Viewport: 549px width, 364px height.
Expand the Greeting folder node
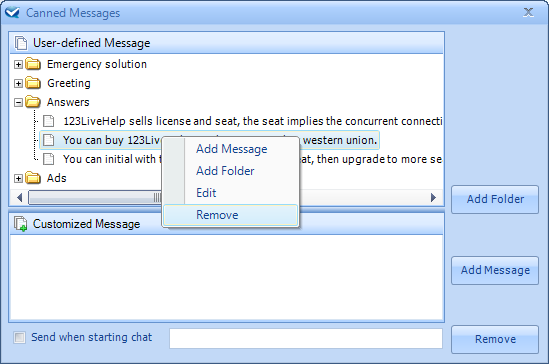(18, 83)
